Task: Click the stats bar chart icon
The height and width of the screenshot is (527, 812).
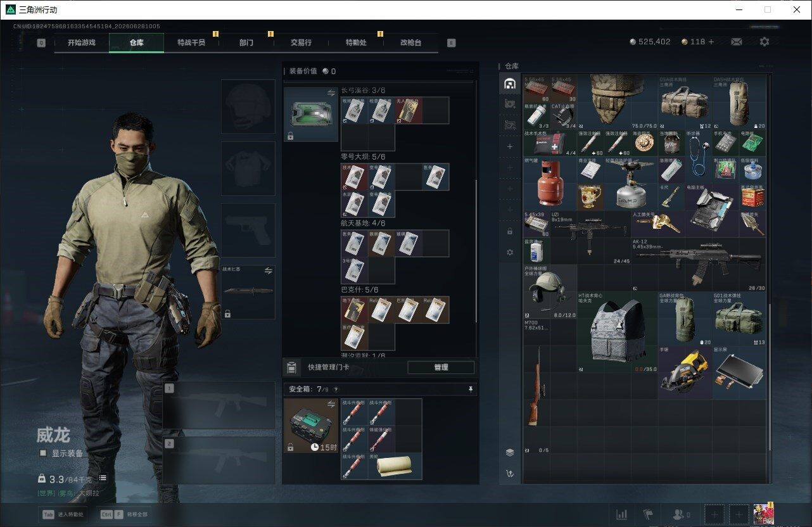Action: [x=622, y=514]
